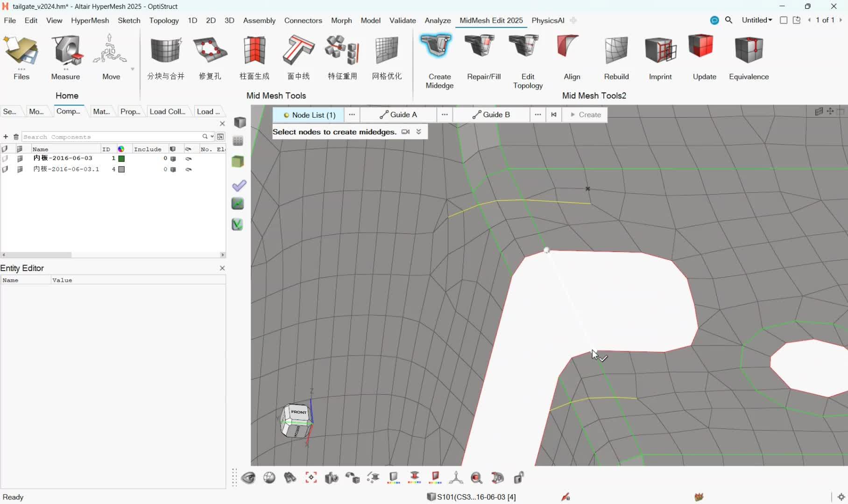Switch to the Prop... browser tab
This screenshot has height=504, width=848.
click(130, 112)
